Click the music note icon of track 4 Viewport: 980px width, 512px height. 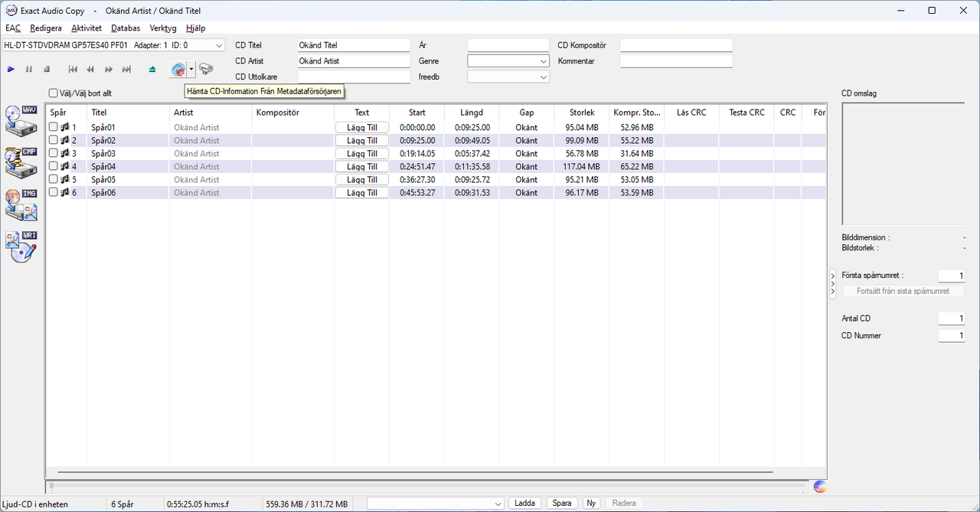pyautogui.click(x=65, y=167)
